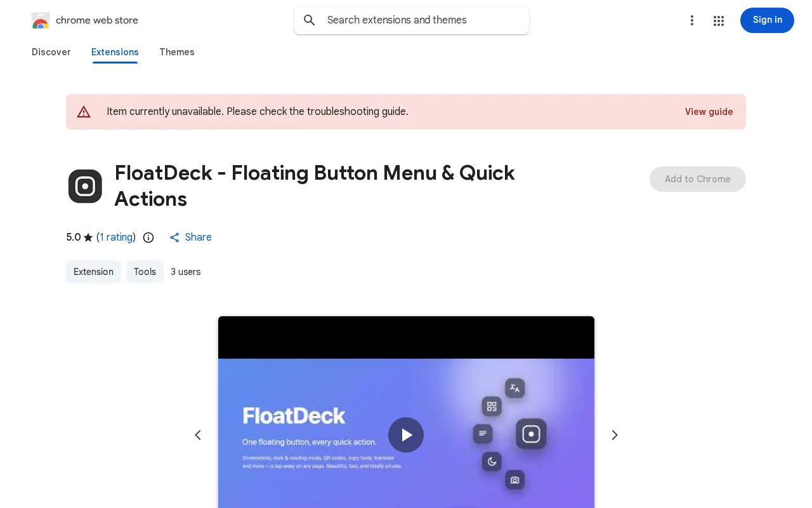Click the search magnifier icon
The height and width of the screenshot is (508, 812).
310,20
